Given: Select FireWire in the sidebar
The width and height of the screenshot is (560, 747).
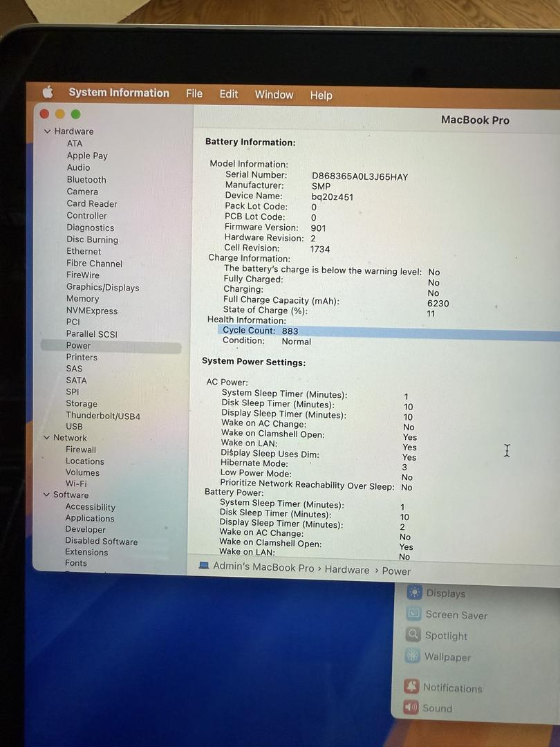Looking at the screenshot, I should coord(83,275).
